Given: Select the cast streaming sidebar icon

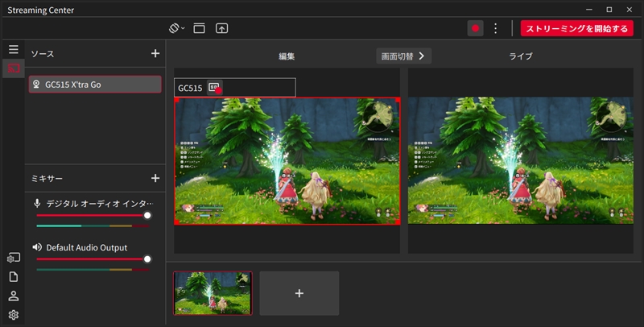Looking at the screenshot, I should [14, 68].
